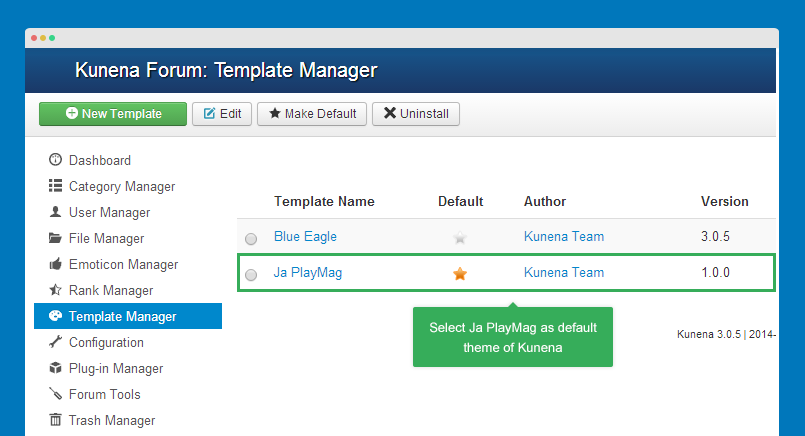Go to Rank Manager
805x436 pixels.
pos(111,291)
